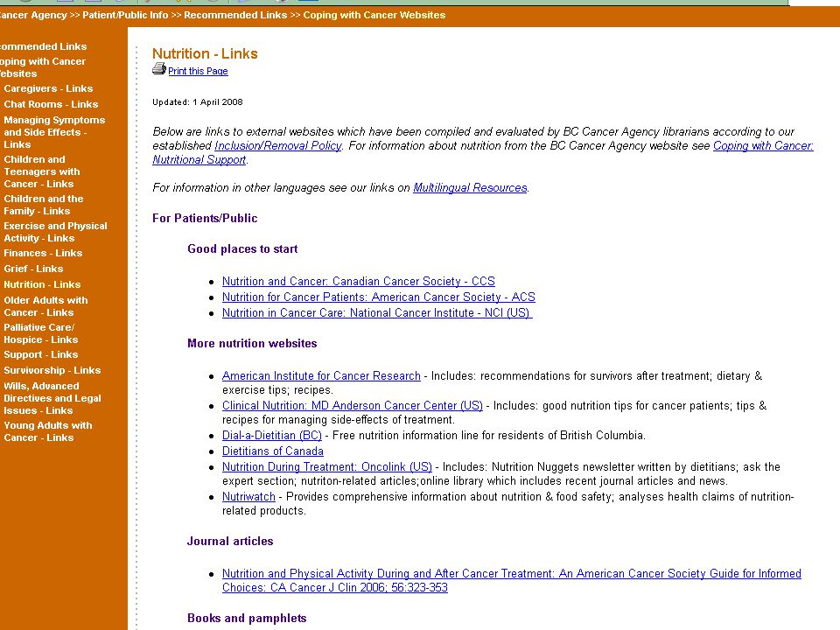This screenshot has width=840, height=630.
Task: Click Recommended Links sidebar heading
Action: (x=43, y=46)
